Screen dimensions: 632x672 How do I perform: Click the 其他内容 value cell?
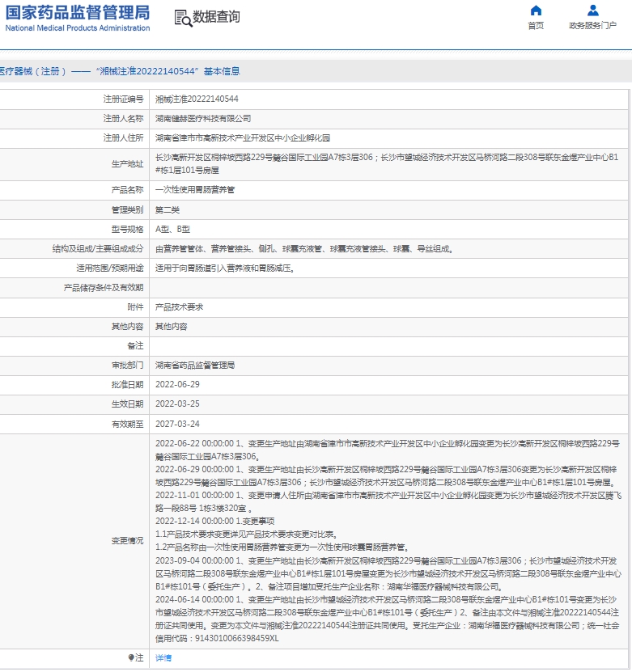(x=171, y=327)
